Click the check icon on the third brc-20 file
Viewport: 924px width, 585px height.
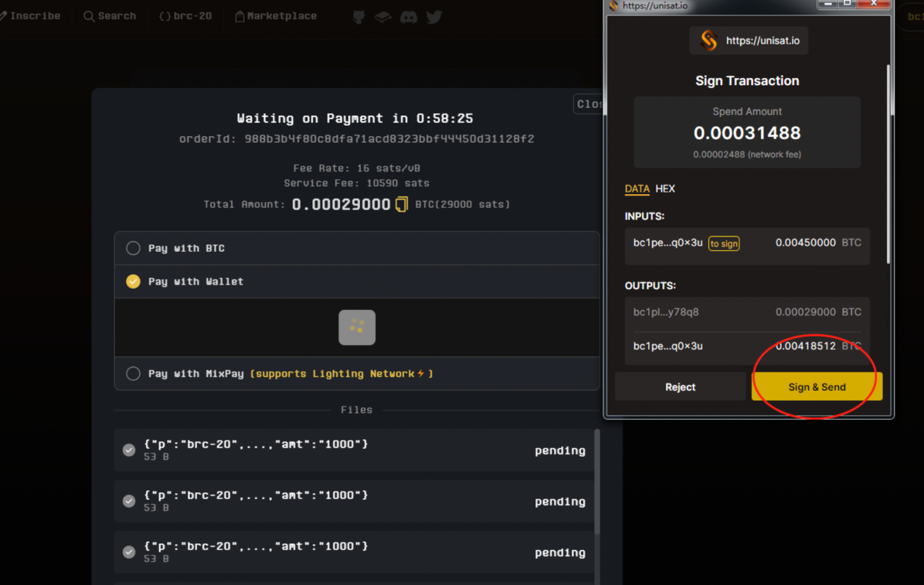(x=129, y=552)
